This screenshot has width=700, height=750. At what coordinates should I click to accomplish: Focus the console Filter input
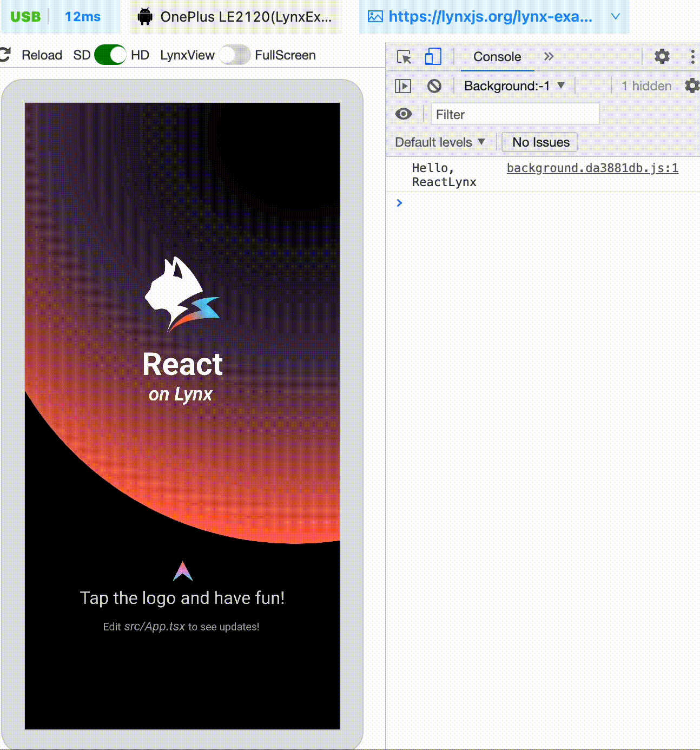pos(515,114)
